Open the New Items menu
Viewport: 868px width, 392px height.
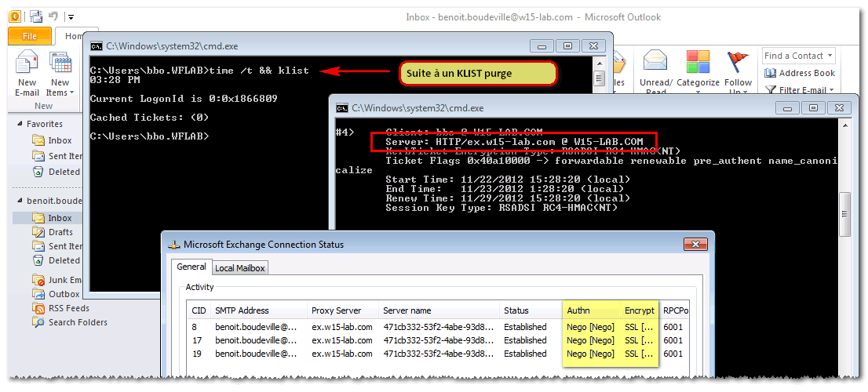pyautogui.click(x=60, y=74)
